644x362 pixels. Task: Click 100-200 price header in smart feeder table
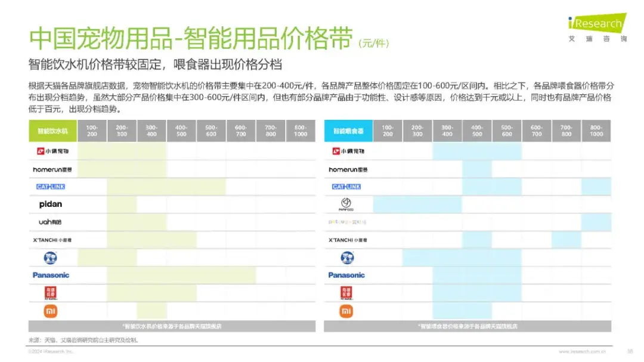[x=388, y=131]
